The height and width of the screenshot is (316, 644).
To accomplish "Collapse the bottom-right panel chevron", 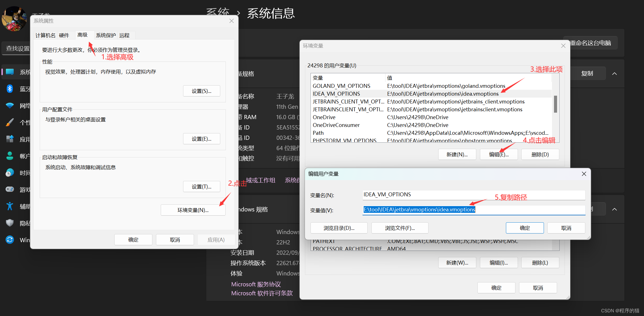I will 614,209.
